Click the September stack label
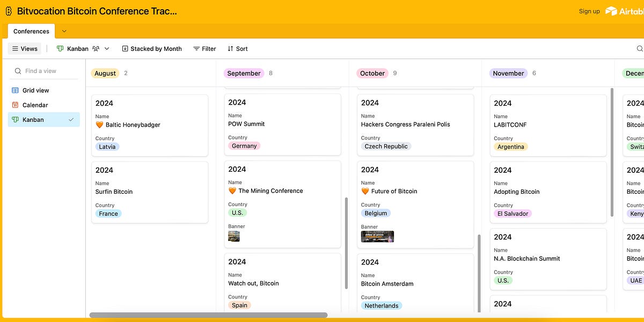 click(x=244, y=74)
